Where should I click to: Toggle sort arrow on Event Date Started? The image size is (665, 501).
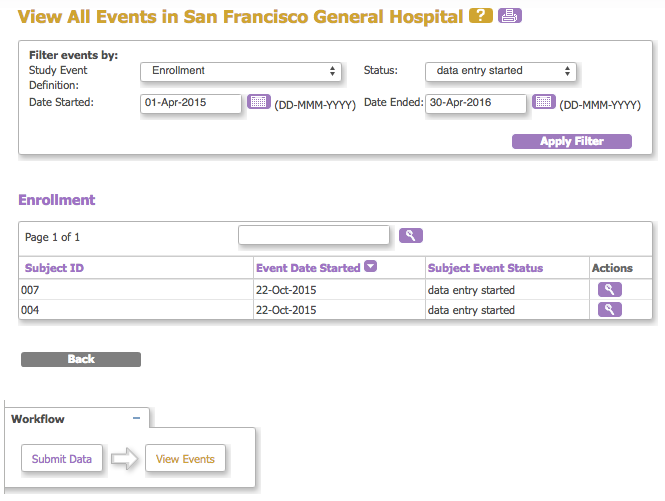coord(370,267)
